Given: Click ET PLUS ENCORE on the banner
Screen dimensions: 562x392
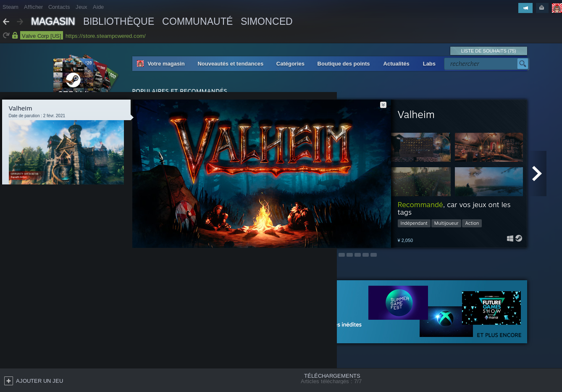Looking at the screenshot, I should (x=499, y=335).
